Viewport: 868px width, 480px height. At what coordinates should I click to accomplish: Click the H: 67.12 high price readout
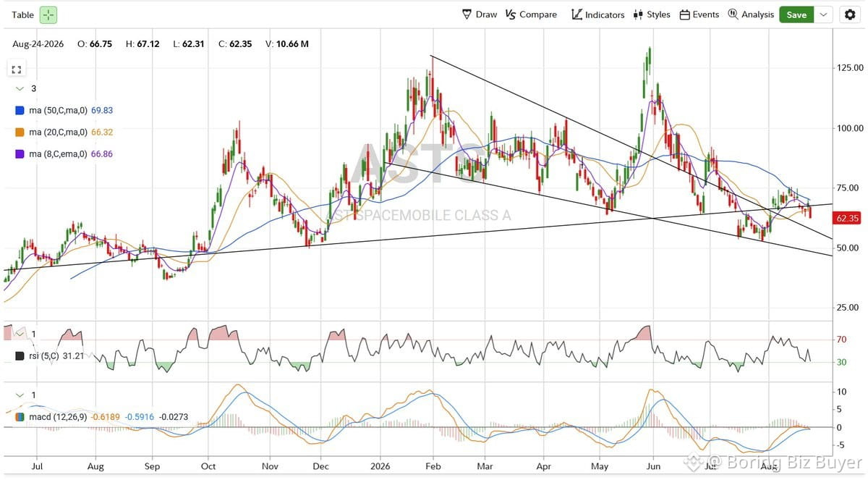(x=142, y=44)
